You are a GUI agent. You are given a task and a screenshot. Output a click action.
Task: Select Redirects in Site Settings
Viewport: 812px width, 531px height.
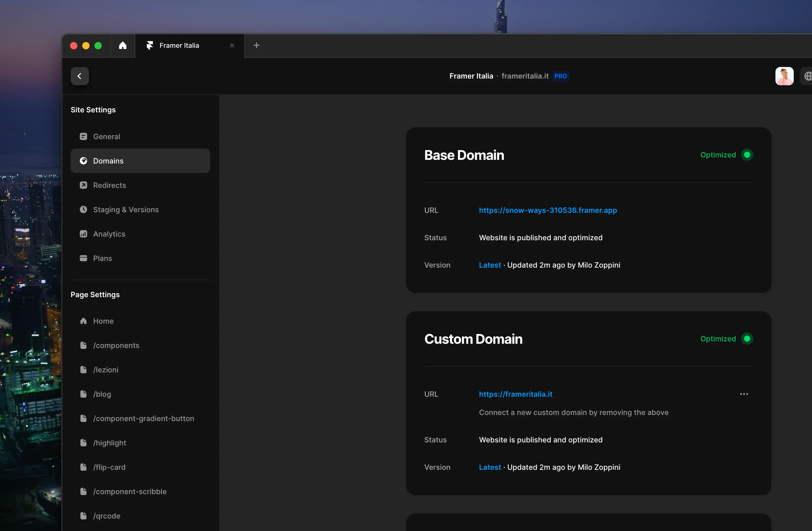(109, 185)
